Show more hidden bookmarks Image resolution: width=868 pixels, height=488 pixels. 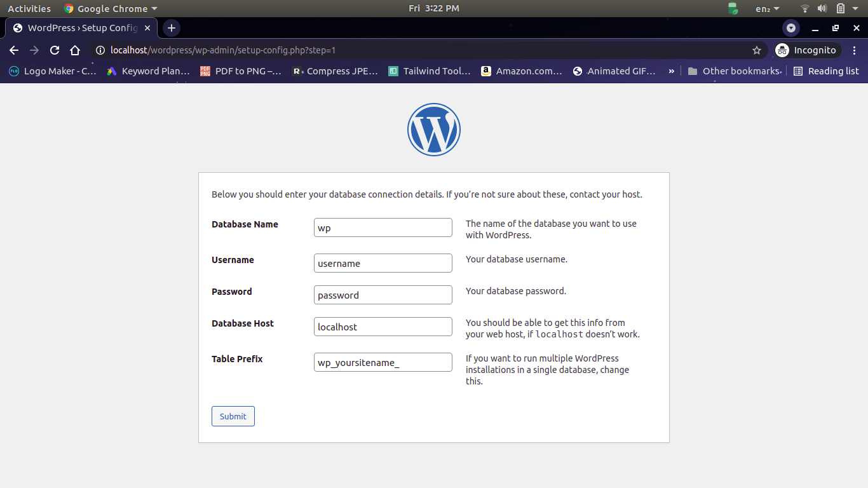click(672, 71)
